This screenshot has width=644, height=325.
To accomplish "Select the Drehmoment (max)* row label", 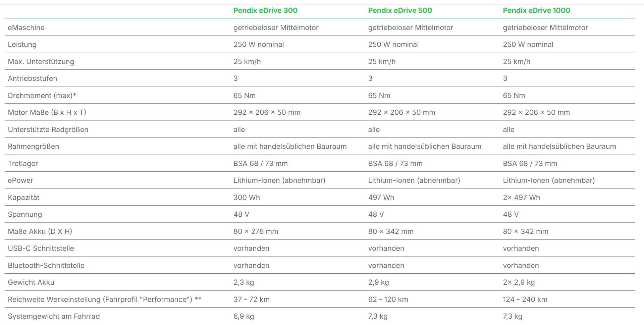I will coord(42,95).
